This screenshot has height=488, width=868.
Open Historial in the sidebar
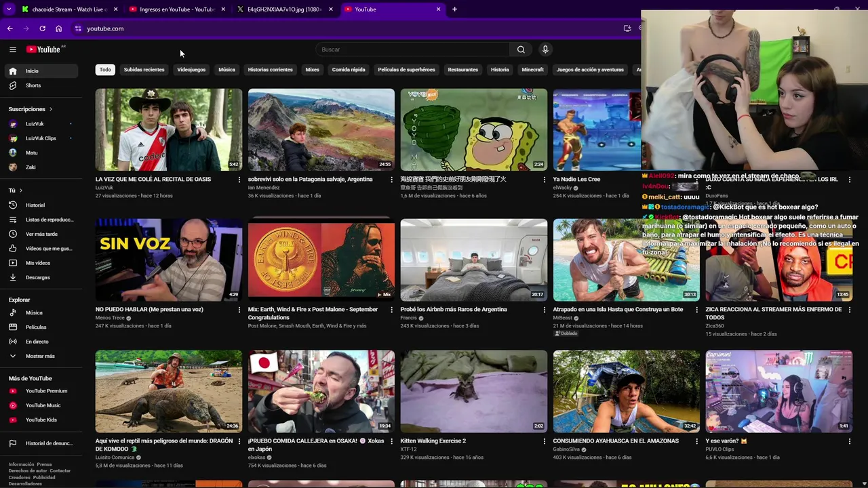click(x=42, y=205)
